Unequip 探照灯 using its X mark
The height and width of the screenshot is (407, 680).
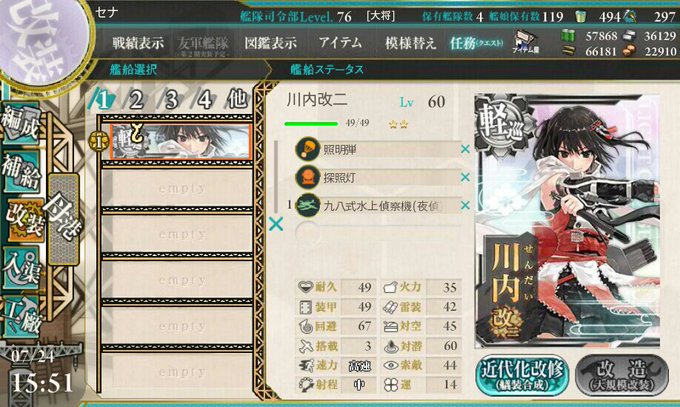point(465,177)
